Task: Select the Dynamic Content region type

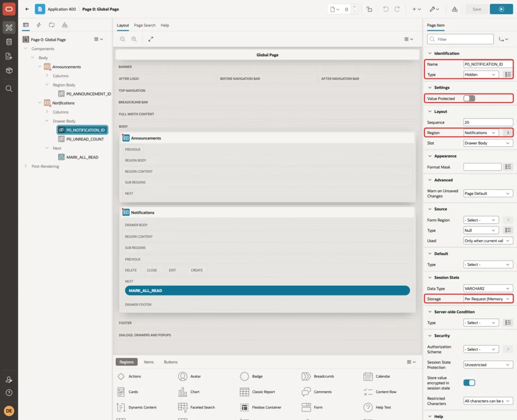Action: point(136,407)
